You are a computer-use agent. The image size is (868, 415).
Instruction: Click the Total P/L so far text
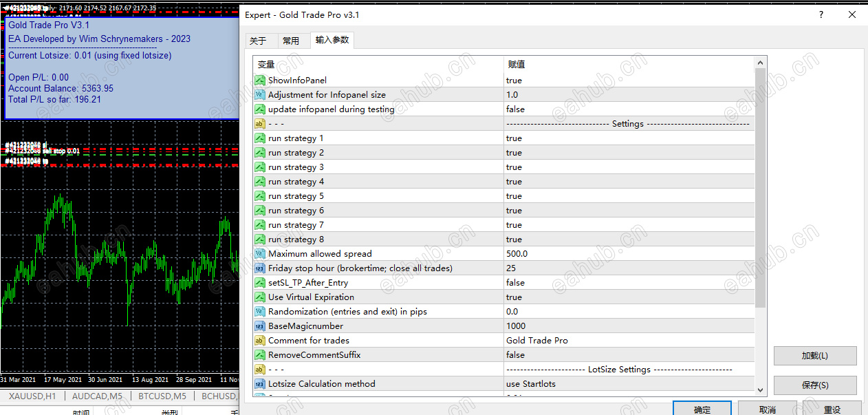(54, 100)
